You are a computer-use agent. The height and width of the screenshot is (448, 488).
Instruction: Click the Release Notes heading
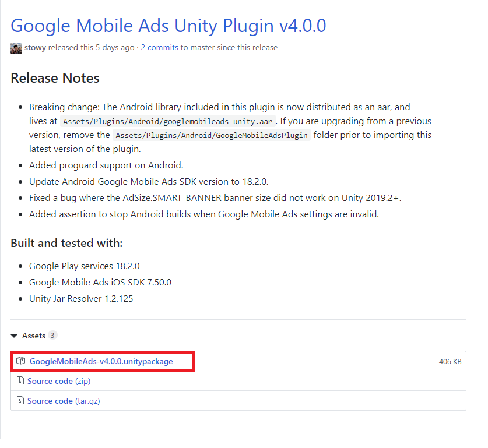click(55, 78)
